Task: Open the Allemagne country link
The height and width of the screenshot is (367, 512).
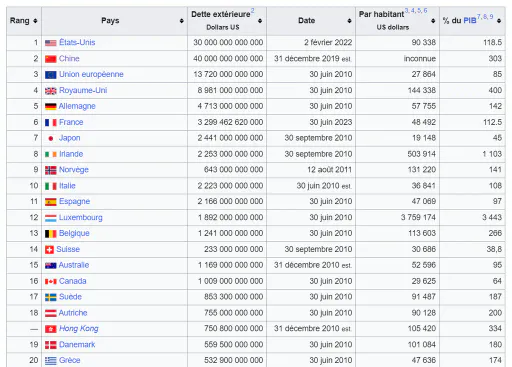Action: [x=77, y=106]
